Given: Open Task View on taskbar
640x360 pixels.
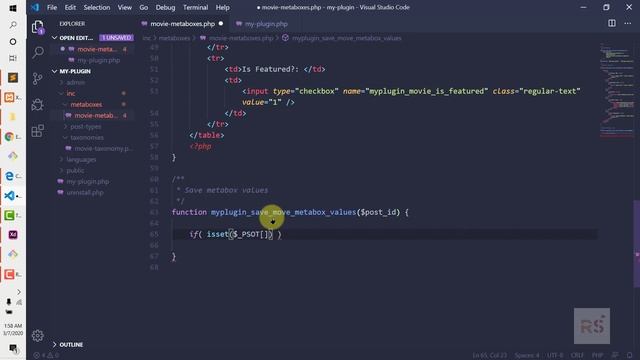Looking at the screenshot, I should point(13,58).
